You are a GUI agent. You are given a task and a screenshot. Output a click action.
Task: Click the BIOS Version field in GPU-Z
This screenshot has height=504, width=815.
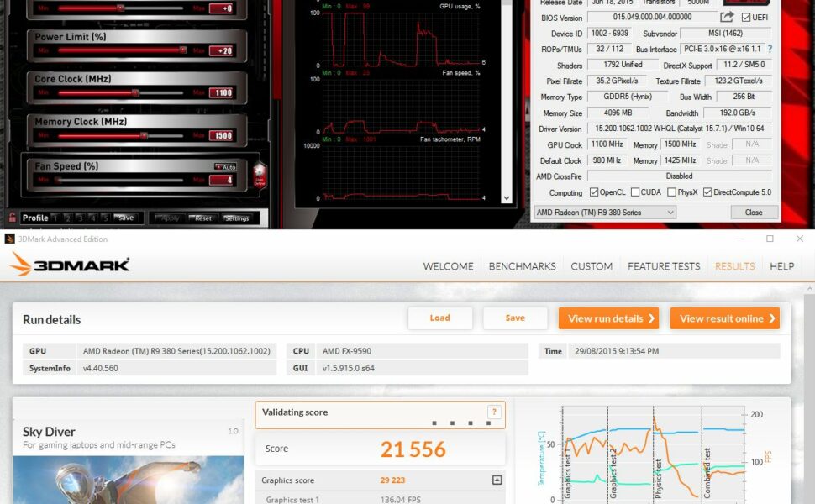652,17
